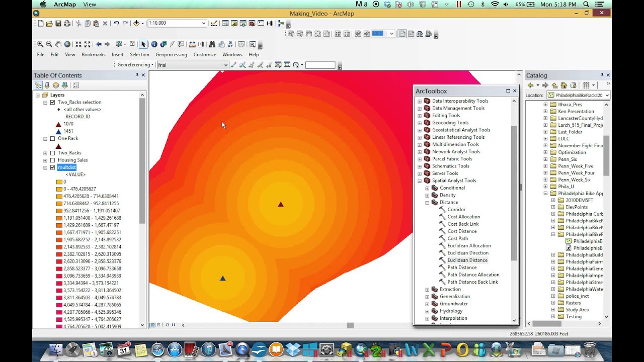Click the georeferencing rotation input field
The image size is (644, 362).
point(320,65)
